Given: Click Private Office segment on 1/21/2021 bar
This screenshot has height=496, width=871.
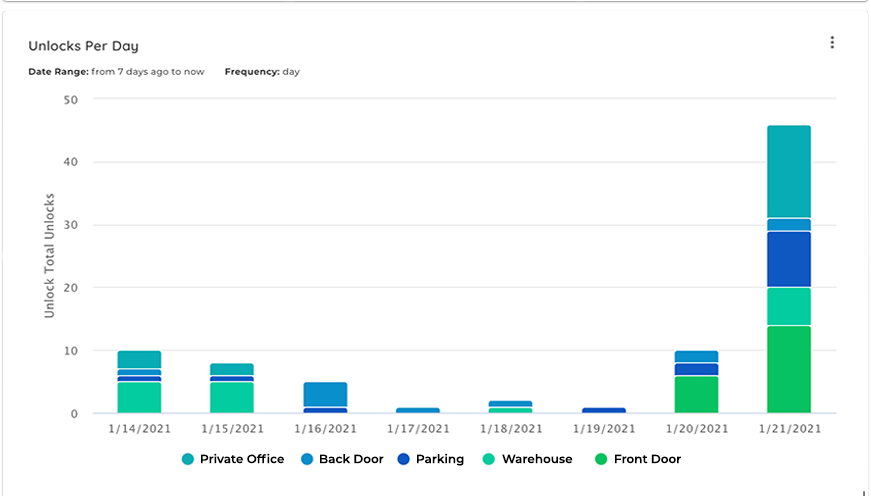Looking at the screenshot, I should coord(788,172).
